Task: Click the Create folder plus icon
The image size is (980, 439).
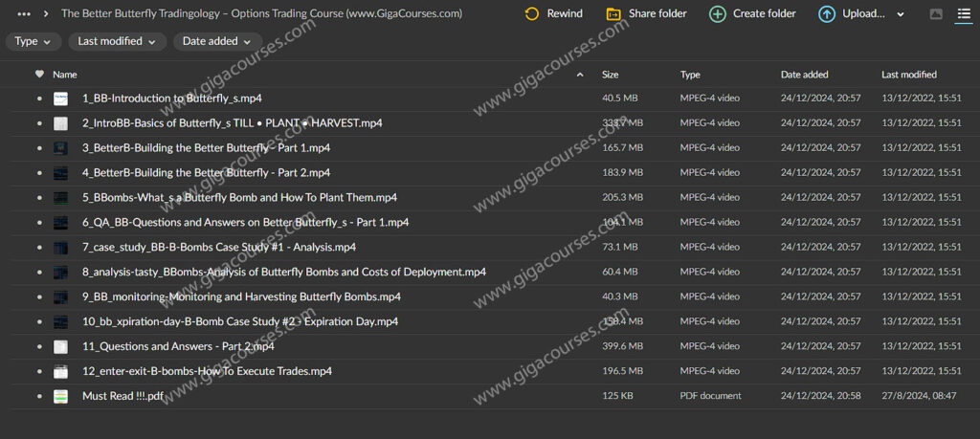Action: click(x=717, y=13)
